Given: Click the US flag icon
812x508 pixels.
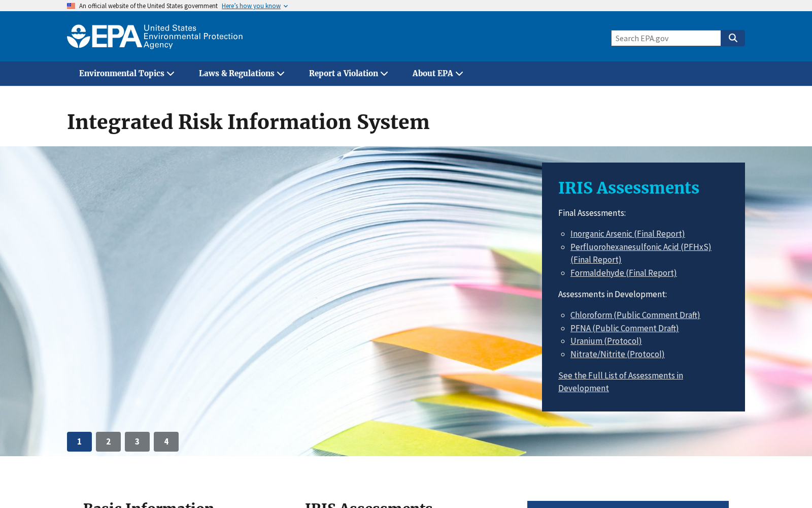Looking at the screenshot, I should coord(71,6).
